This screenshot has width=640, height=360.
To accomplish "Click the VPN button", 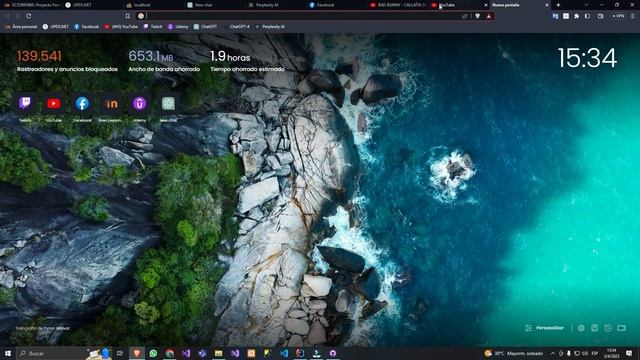I will coord(618,16).
